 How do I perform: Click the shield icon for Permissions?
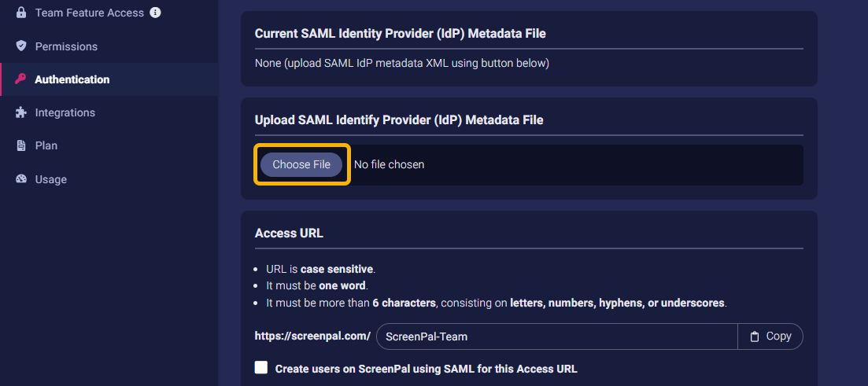pyautogui.click(x=21, y=46)
